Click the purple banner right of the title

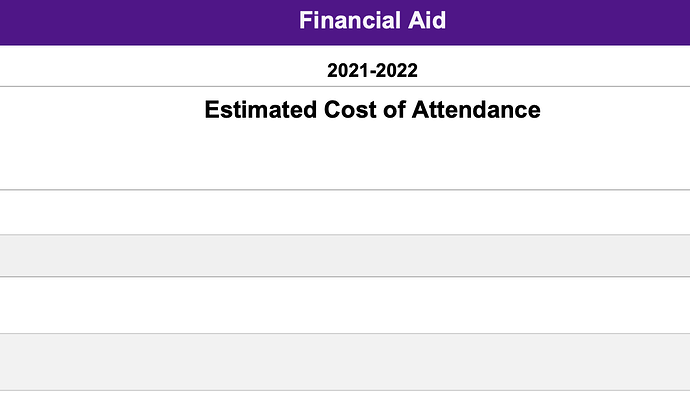(568, 22)
